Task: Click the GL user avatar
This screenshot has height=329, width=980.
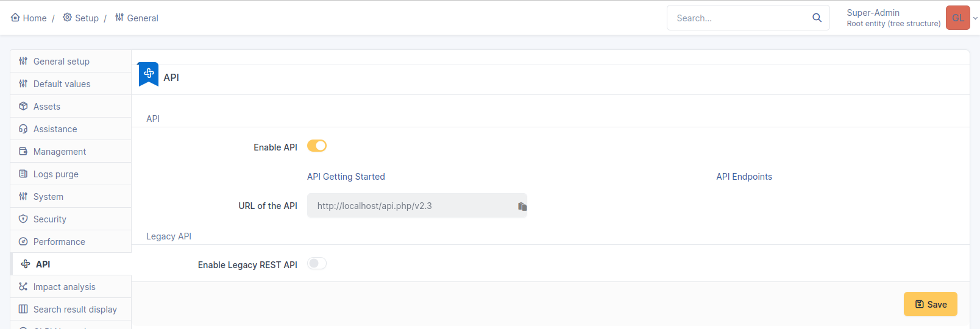Action: pos(957,18)
